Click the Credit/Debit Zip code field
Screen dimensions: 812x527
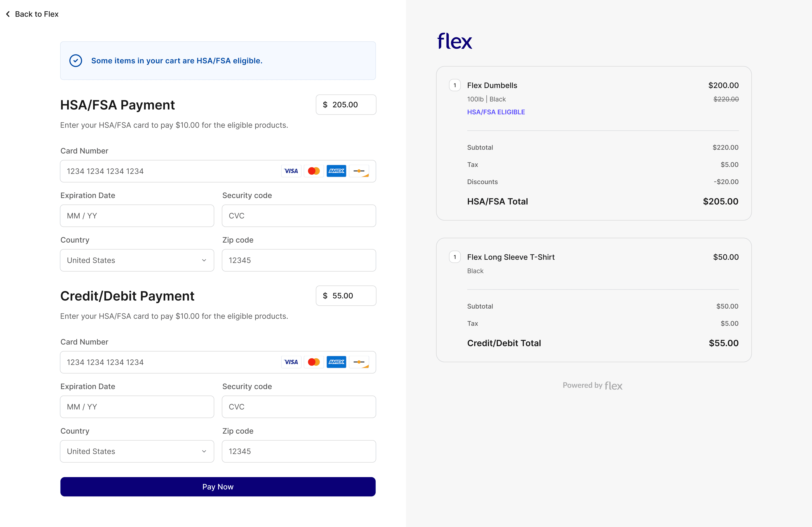click(299, 451)
